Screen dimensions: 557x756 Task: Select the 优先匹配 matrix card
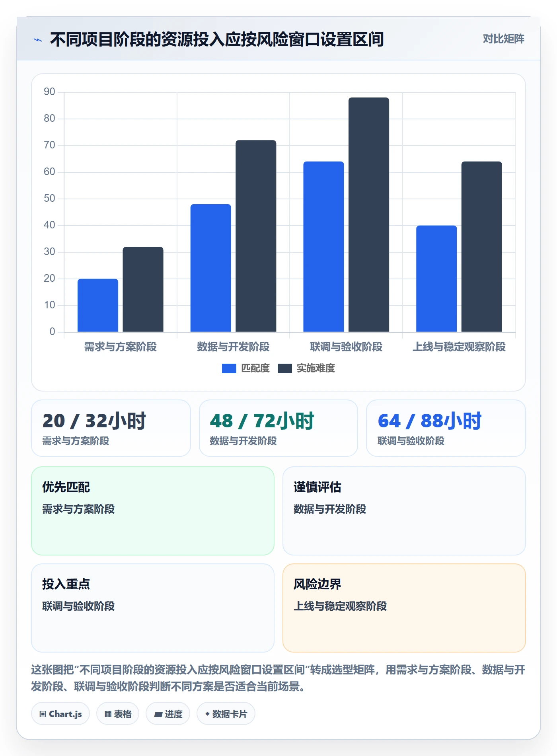[x=153, y=511]
